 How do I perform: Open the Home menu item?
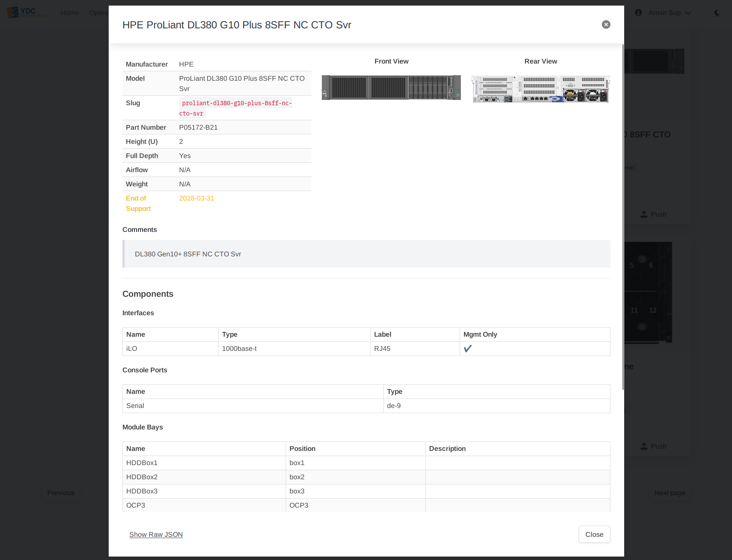[x=70, y=12]
